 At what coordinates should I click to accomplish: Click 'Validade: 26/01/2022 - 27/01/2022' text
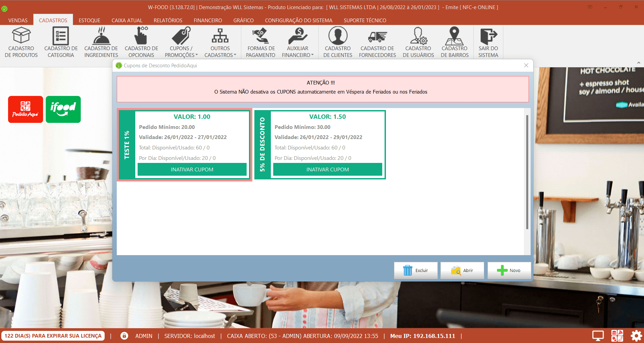coord(183,137)
